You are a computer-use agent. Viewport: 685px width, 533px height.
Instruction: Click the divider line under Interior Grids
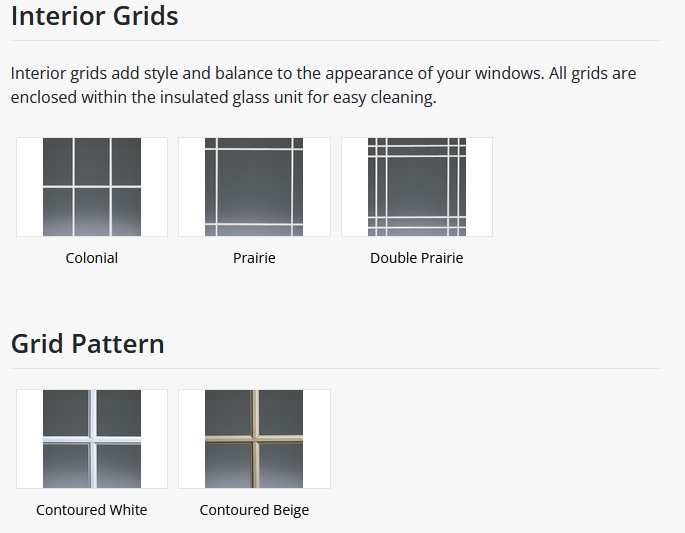click(336, 41)
